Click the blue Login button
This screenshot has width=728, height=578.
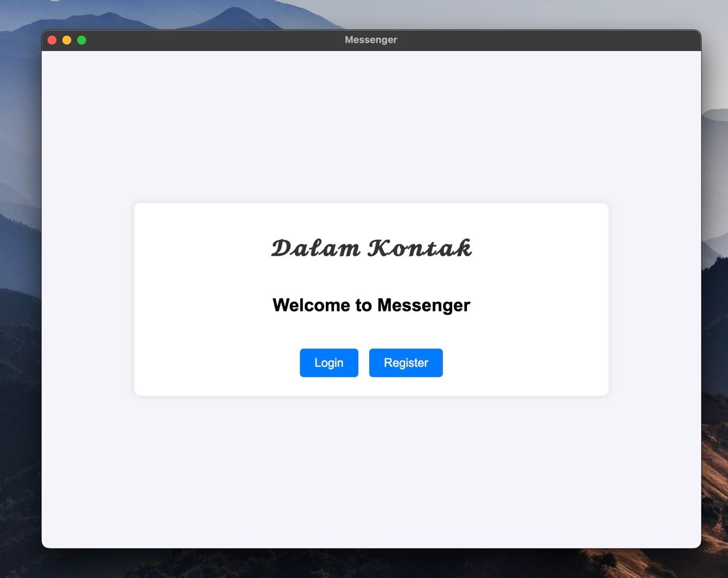[329, 363]
